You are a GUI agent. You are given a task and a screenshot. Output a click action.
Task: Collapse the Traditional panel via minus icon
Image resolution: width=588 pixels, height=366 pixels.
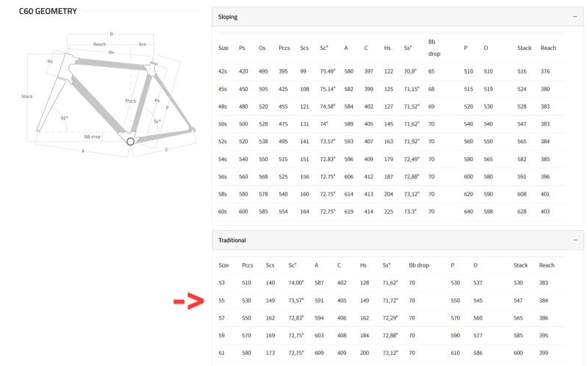pos(574,240)
